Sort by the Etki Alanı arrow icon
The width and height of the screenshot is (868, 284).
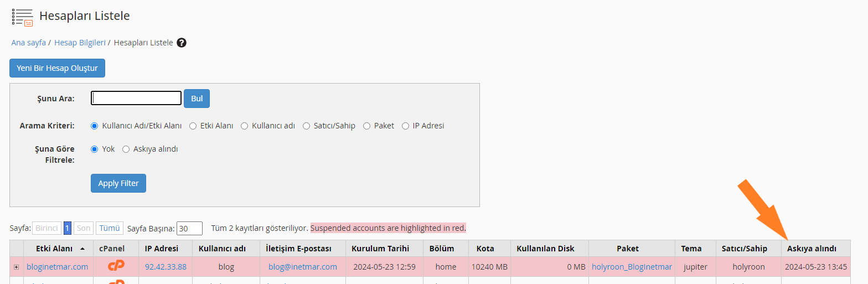[82, 249]
